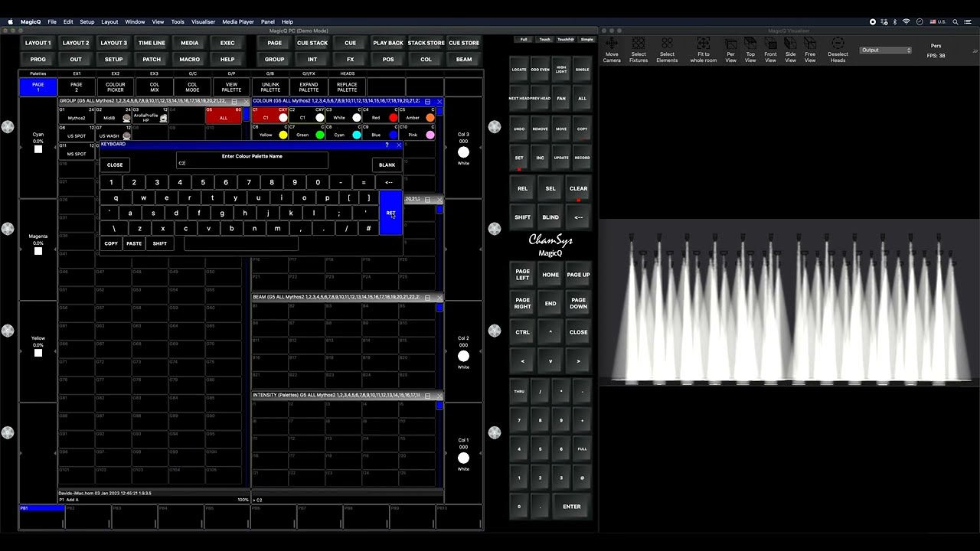This screenshot has height=551, width=980.
Task: Open the Media Player menu
Action: point(240,22)
